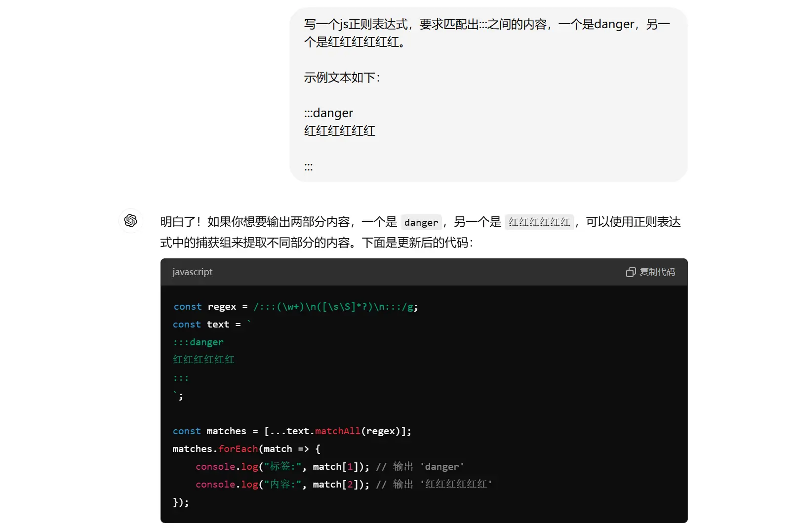Click the closing ::: in user message
798x532 pixels.
click(308, 166)
